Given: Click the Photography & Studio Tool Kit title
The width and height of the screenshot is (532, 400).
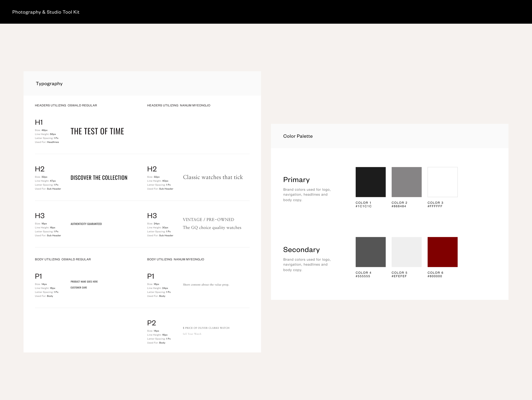Looking at the screenshot, I should coord(46,12).
